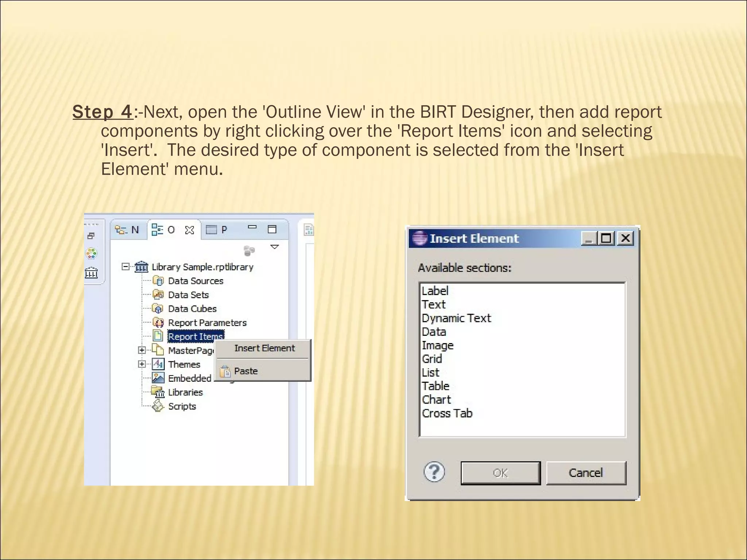Click the restore icon in left strip
Screen dimensions: 747x560
[x=91, y=236]
